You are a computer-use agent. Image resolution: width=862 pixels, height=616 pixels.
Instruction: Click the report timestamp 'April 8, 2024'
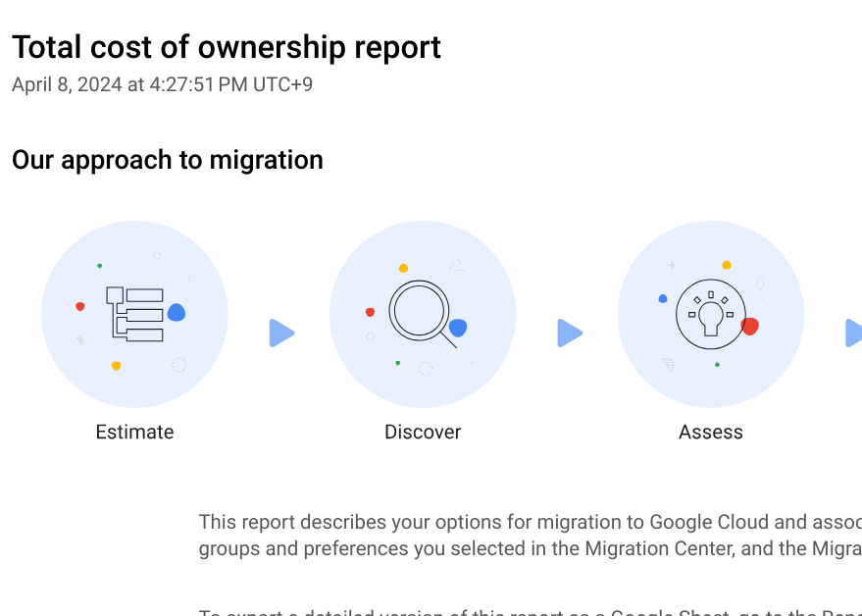pyautogui.click(x=162, y=84)
